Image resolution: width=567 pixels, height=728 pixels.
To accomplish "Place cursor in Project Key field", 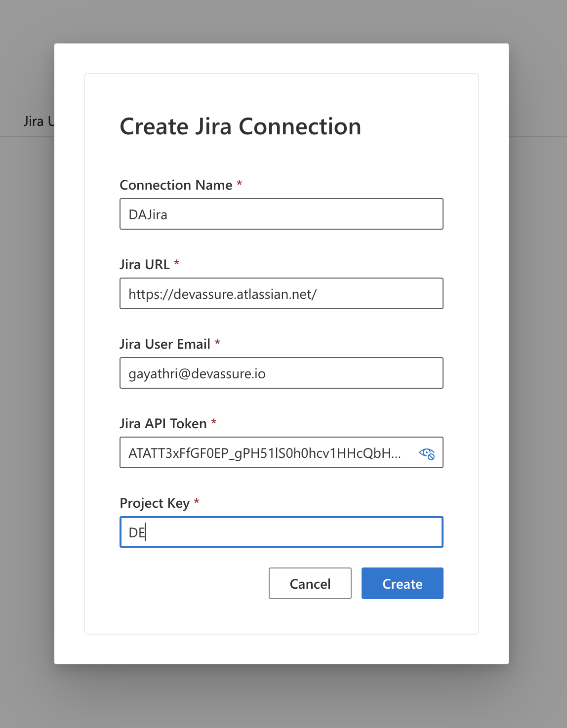I will [x=281, y=532].
